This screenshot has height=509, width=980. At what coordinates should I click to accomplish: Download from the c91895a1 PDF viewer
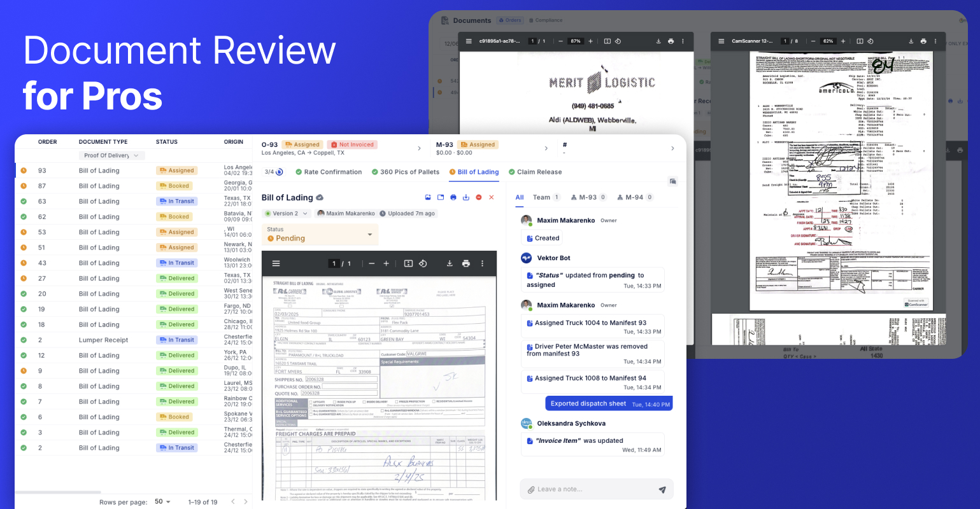click(x=658, y=41)
